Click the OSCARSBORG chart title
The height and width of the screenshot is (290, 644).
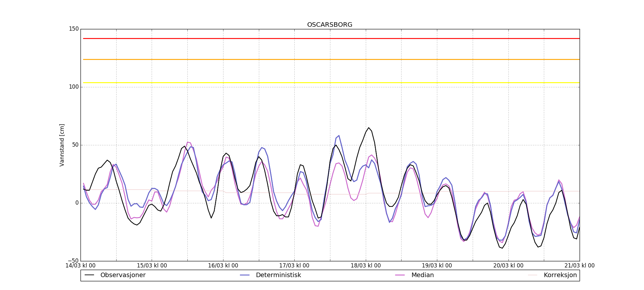click(330, 25)
